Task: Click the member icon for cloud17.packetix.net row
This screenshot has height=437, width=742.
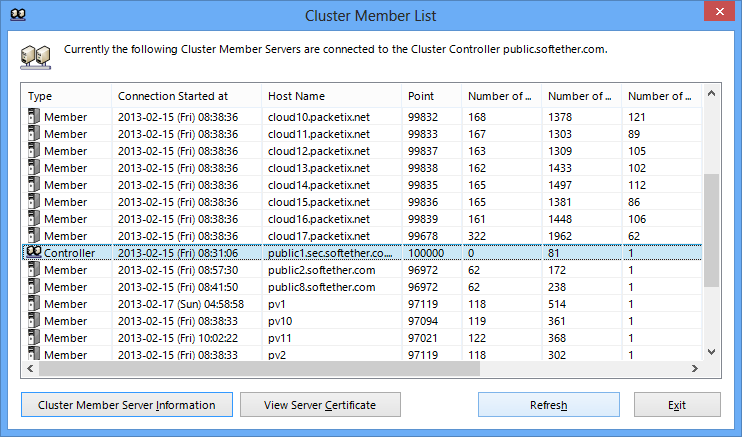Action: click(34, 236)
